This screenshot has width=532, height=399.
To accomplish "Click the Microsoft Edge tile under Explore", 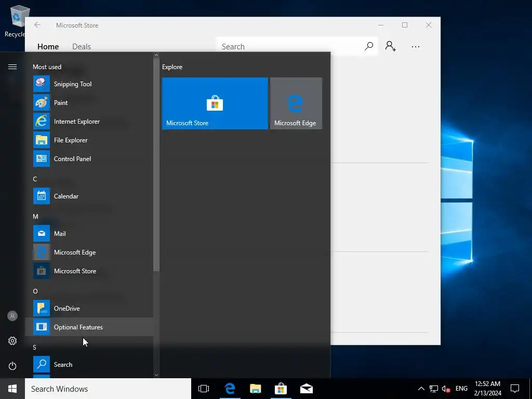I will pos(296,103).
